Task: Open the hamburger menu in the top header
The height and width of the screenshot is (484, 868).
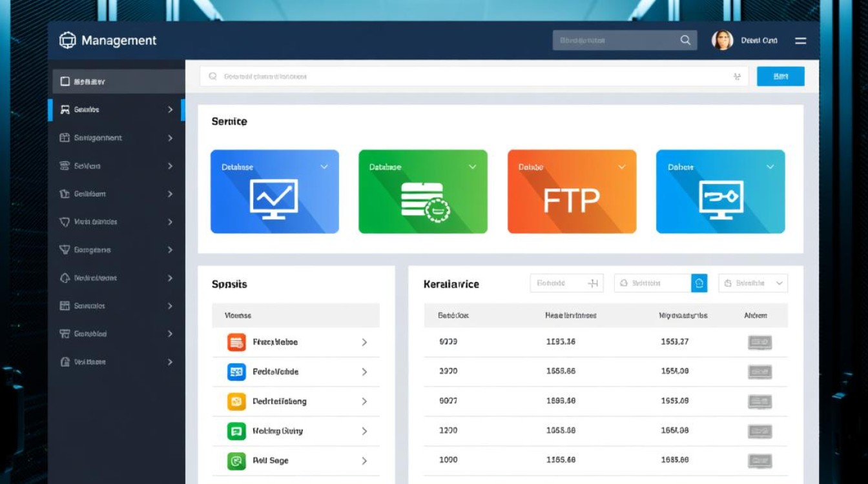Action: [x=800, y=41]
